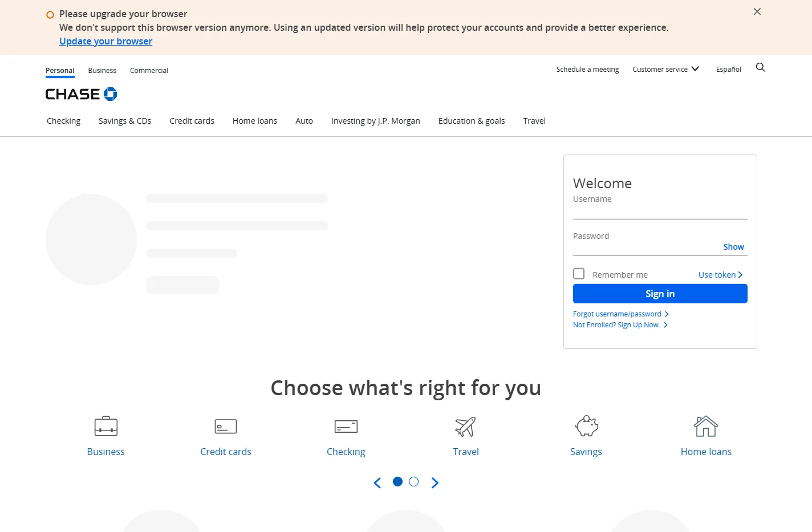Dismiss the browser upgrade banner
This screenshot has width=812, height=532.
pos(757,11)
